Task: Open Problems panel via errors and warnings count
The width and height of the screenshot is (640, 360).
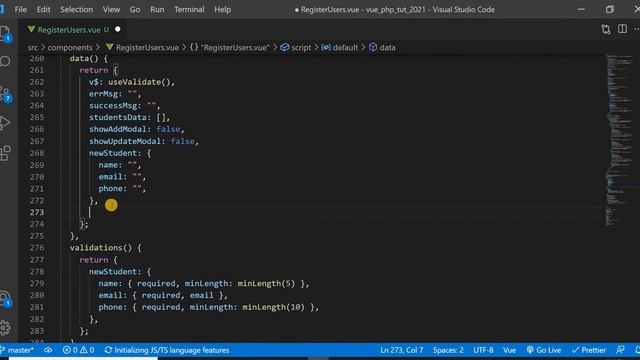Action: (78, 350)
